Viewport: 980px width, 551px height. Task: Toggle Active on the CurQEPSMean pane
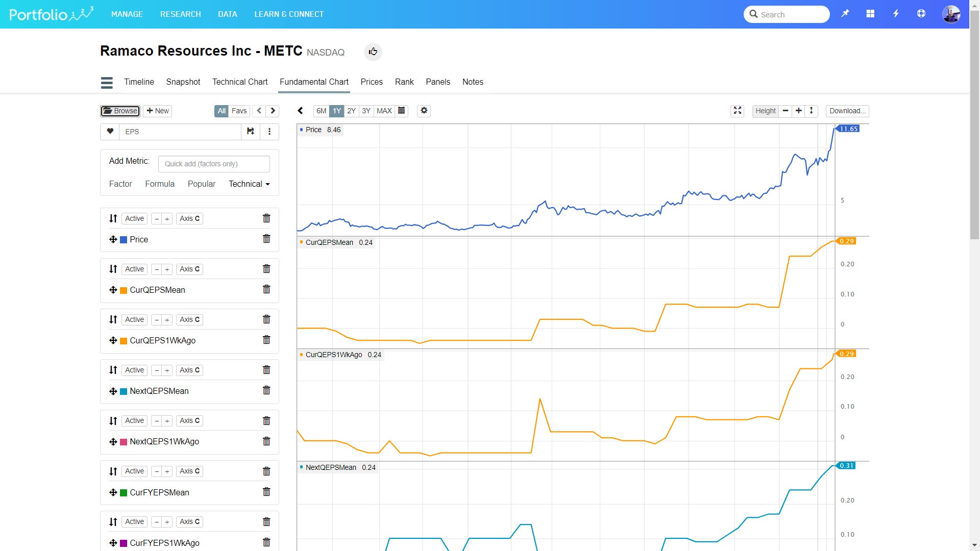[134, 269]
